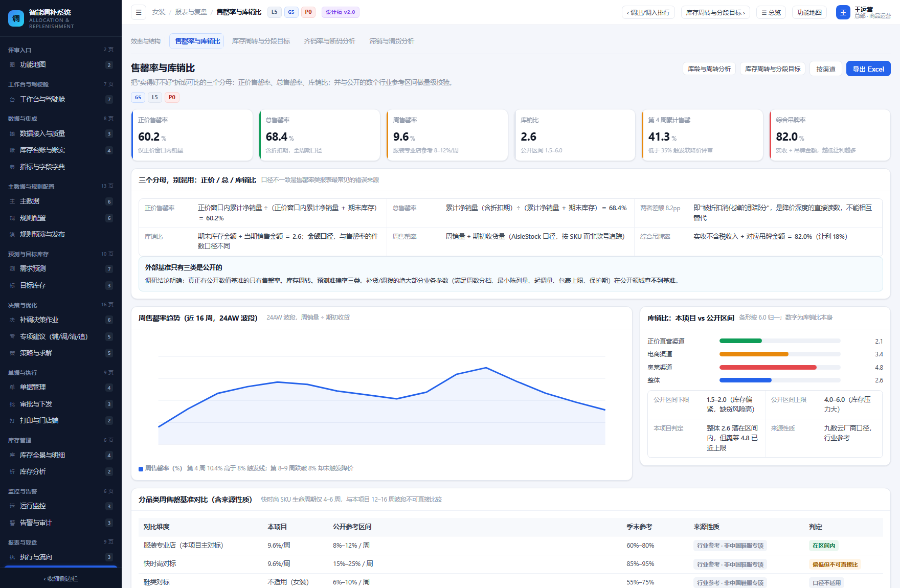This screenshot has width=900, height=588.
Task: Click the 单 icon beside 单据管理
Action: pos(12,388)
